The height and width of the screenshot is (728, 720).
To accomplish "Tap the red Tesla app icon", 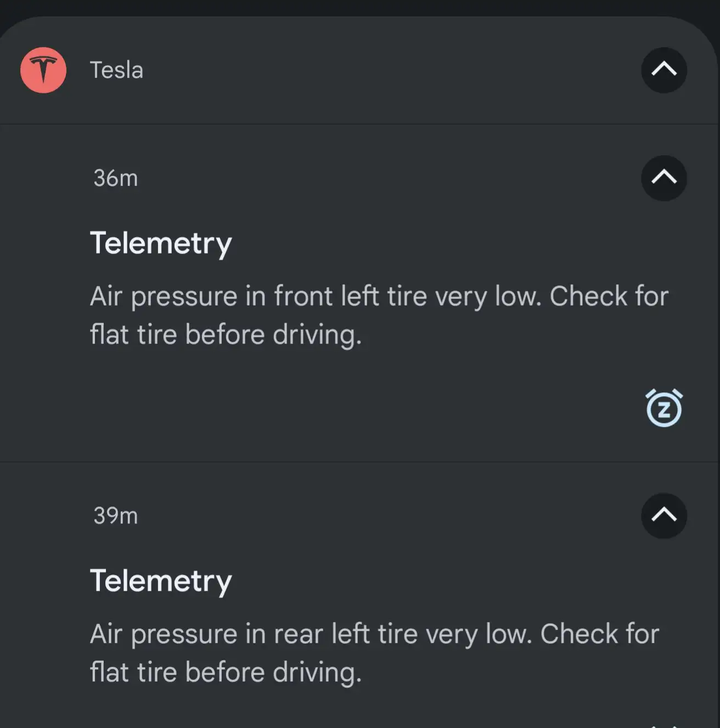I will 43,70.
